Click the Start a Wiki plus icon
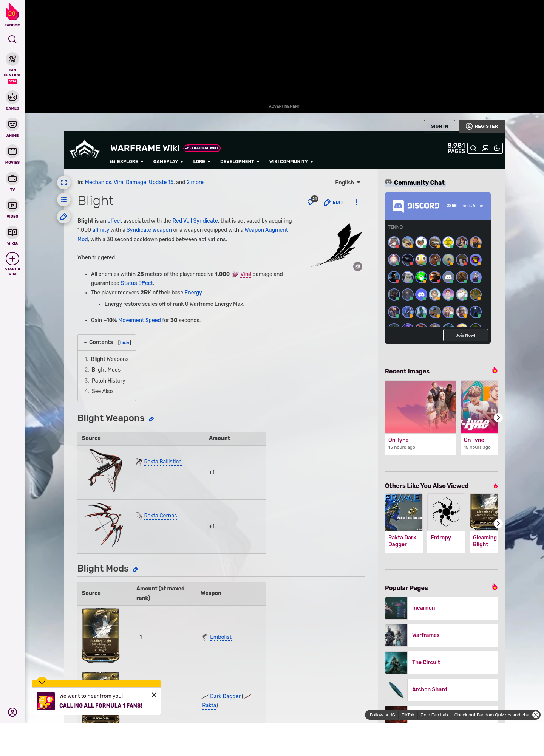The width and height of the screenshot is (544, 756). tap(12, 259)
